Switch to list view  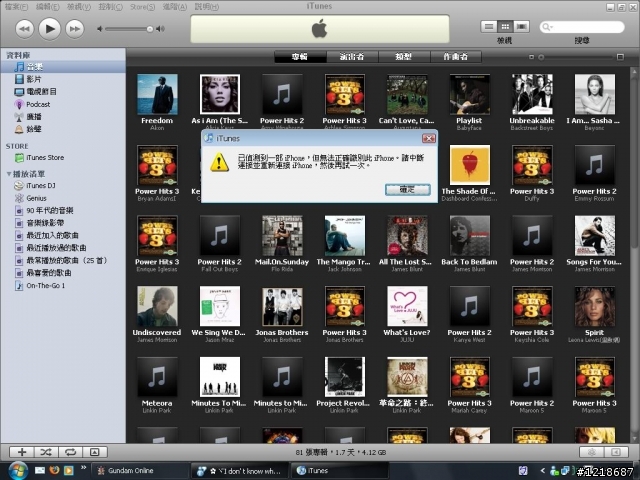tap(489, 27)
